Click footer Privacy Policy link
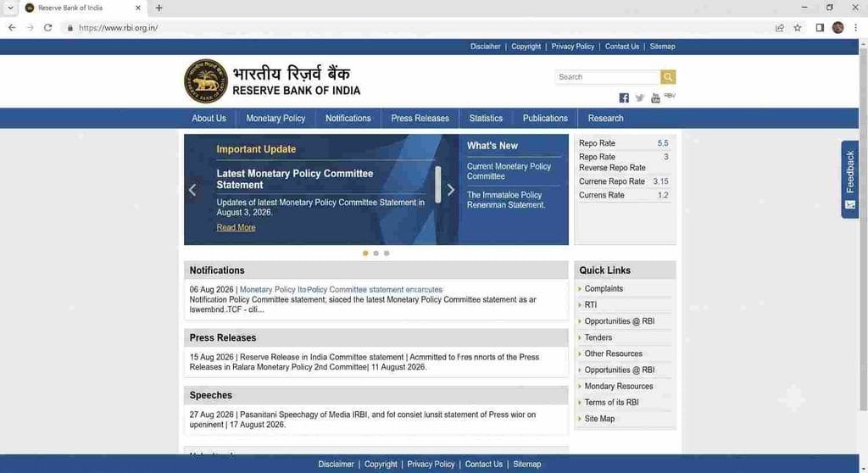Viewport: 868px width, 473px height. pyautogui.click(x=431, y=465)
